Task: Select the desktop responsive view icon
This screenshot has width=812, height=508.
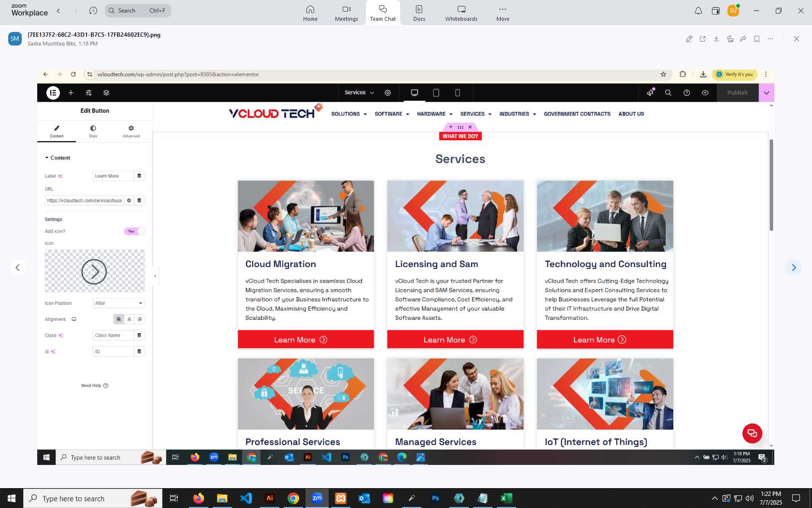Action: [x=414, y=92]
